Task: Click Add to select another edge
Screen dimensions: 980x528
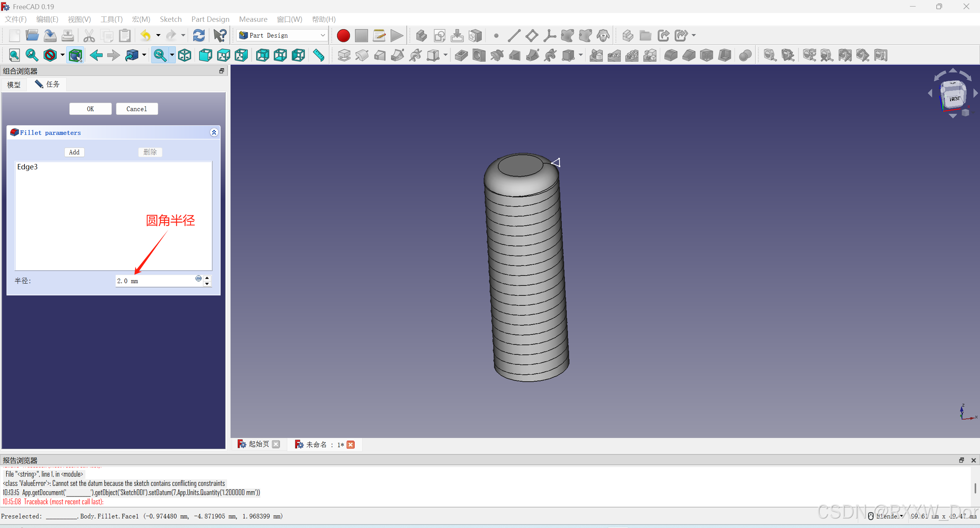Action: pos(74,152)
